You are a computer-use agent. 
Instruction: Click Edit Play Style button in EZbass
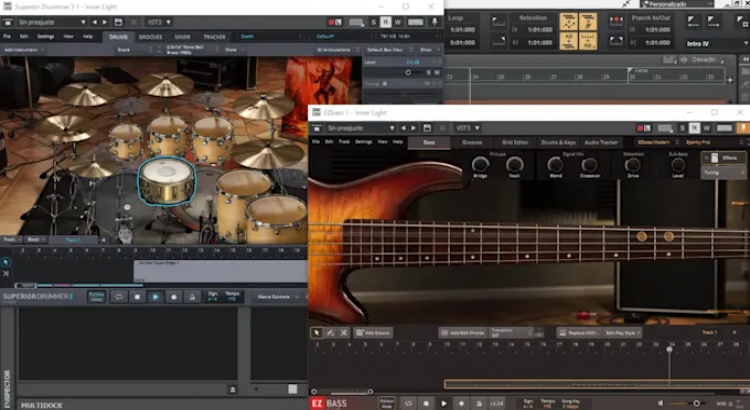[x=623, y=332]
